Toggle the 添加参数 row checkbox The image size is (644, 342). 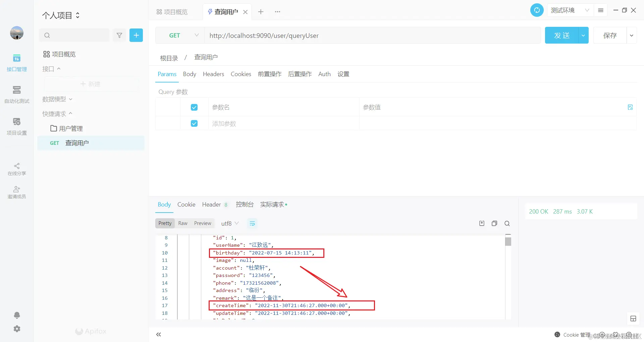194,123
